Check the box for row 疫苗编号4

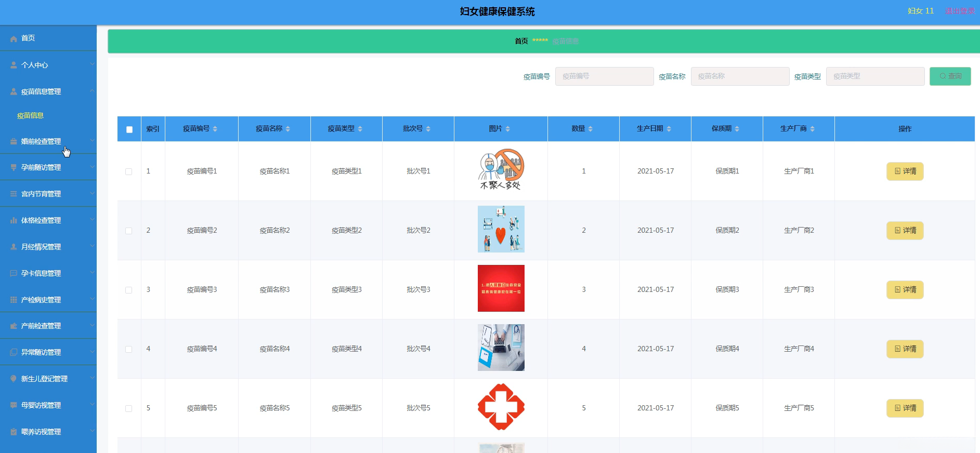[x=129, y=349]
